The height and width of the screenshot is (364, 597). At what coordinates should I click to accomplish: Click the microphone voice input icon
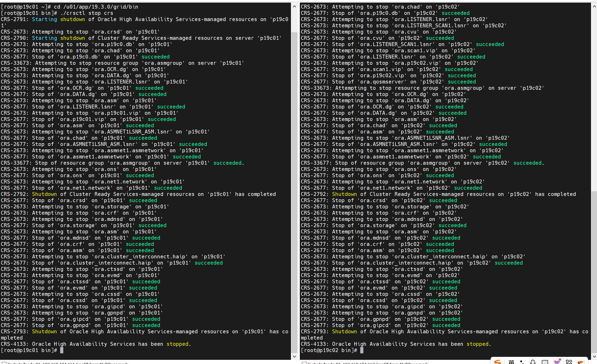pyautogui.click(x=533, y=362)
